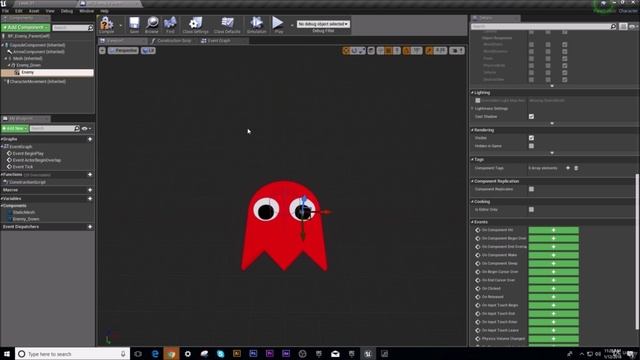Viewport: 640px width, 360px height.
Task: Toggle the Visible rendering checkbox
Action: 531,138
